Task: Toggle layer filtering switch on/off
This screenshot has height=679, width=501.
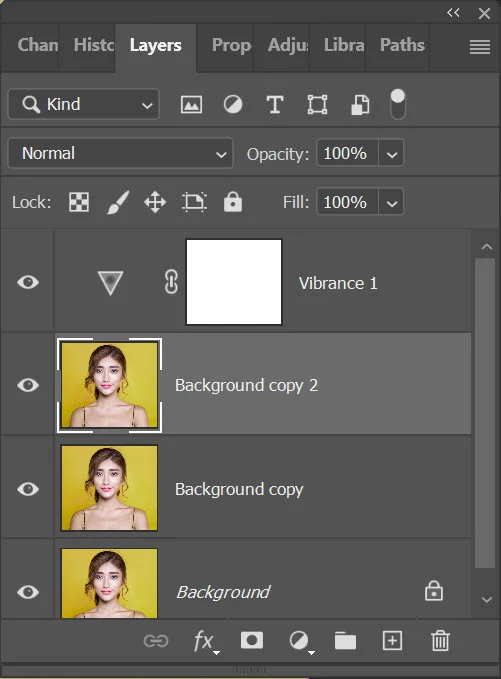Action: (398, 104)
